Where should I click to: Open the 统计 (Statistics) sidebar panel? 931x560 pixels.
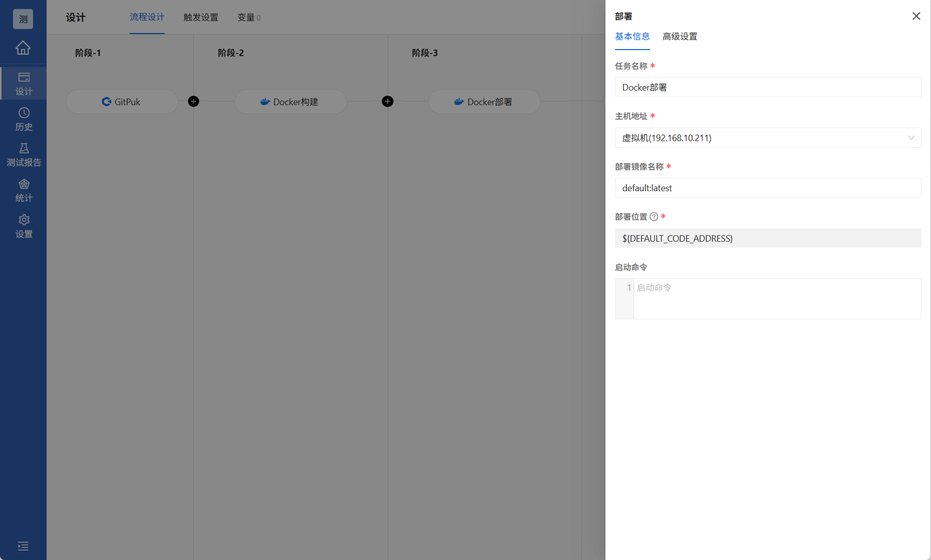(x=23, y=190)
